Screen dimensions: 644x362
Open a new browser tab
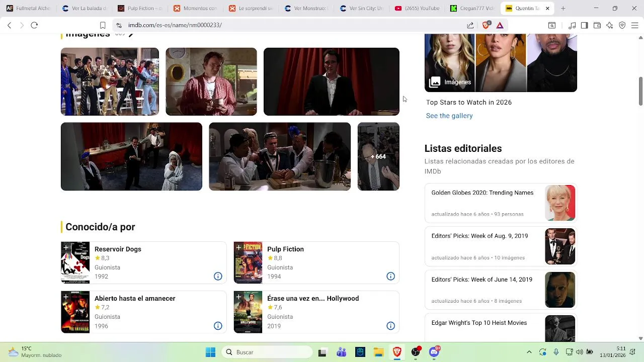pos(563,8)
